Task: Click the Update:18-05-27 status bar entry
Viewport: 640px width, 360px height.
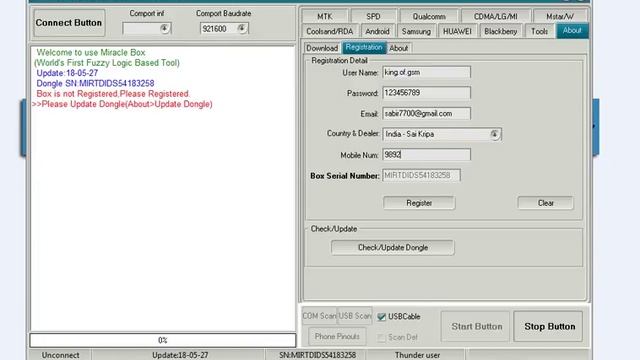Action: click(180, 355)
